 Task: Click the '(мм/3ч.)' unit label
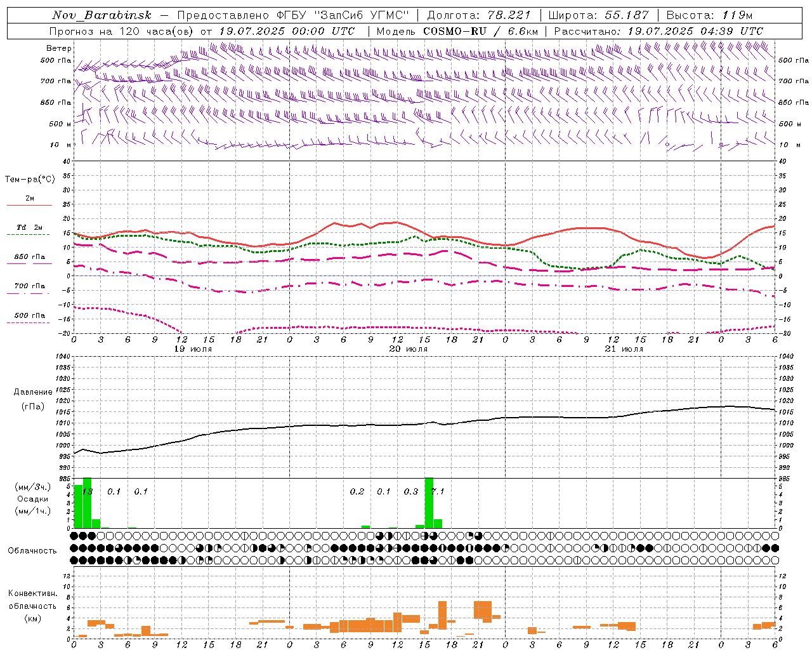point(33,487)
